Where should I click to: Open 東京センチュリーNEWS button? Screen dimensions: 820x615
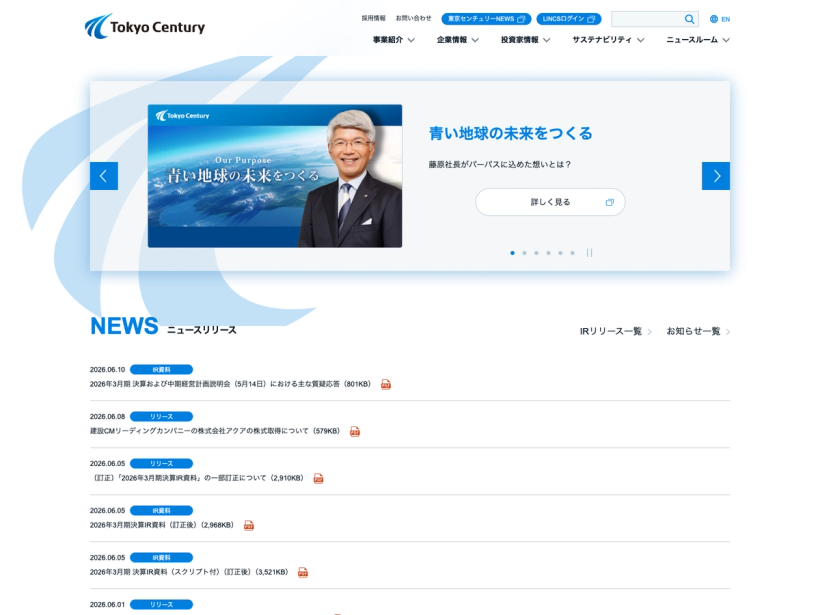pos(486,19)
